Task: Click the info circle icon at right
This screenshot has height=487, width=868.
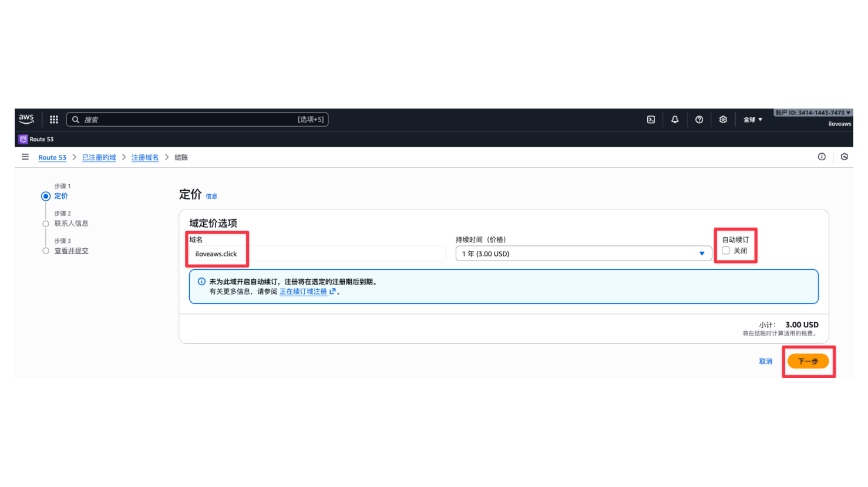Action: tap(822, 157)
